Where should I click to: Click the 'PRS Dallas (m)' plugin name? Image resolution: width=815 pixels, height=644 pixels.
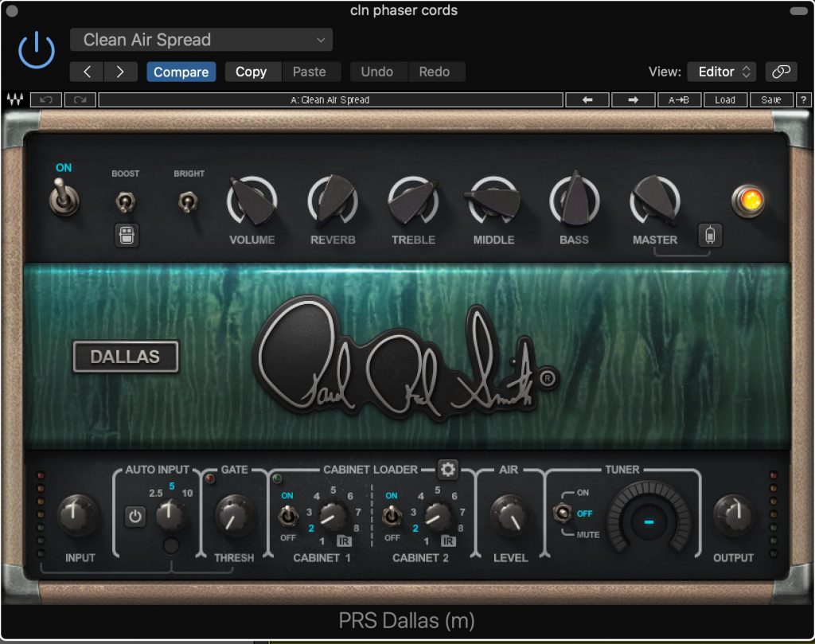coord(407,621)
